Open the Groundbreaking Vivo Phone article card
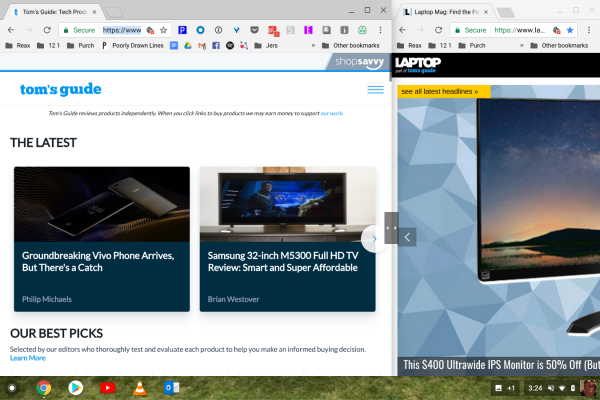Viewport: 600px width, 400px height. (102, 239)
